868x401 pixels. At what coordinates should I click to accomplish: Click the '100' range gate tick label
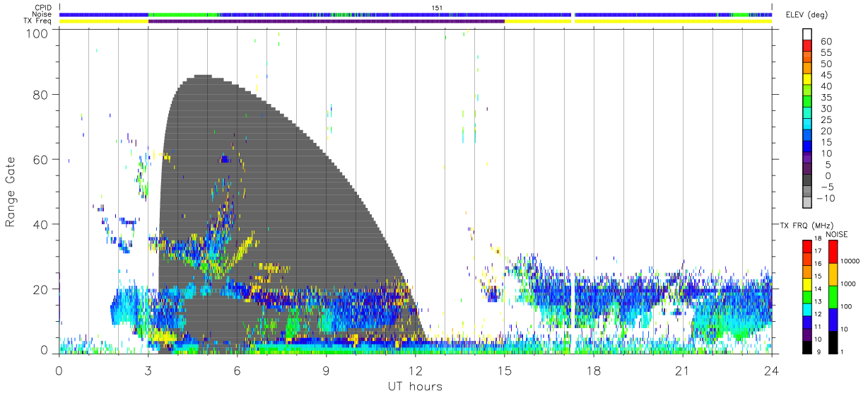(x=37, y=33)
